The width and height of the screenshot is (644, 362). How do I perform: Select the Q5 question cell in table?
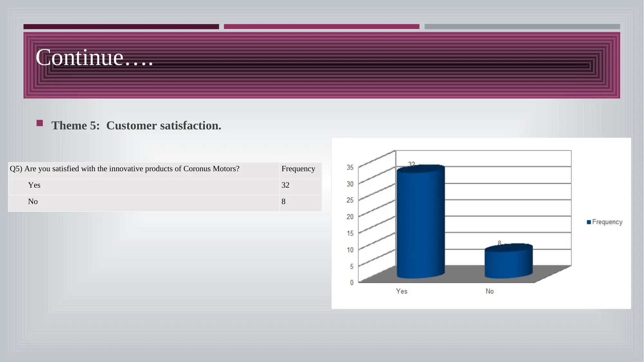coord(144,171)
